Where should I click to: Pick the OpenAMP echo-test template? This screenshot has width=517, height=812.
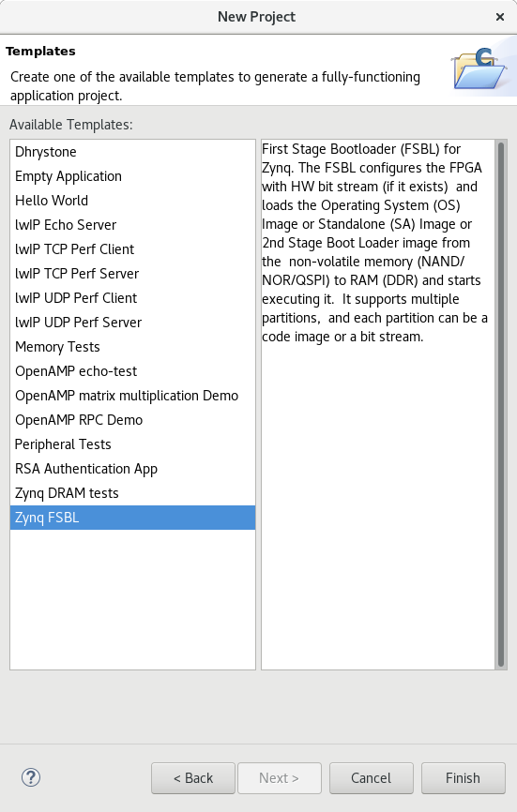point(132,370)
